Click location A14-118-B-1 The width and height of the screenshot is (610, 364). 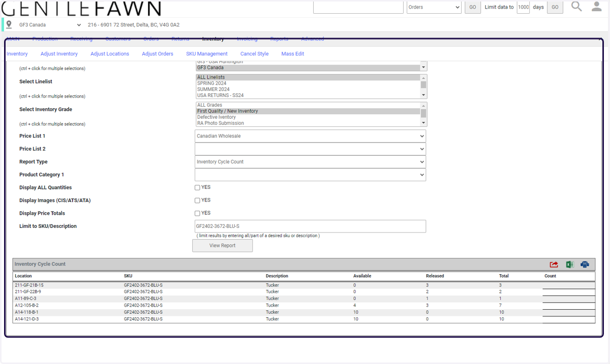pos(26,312)
